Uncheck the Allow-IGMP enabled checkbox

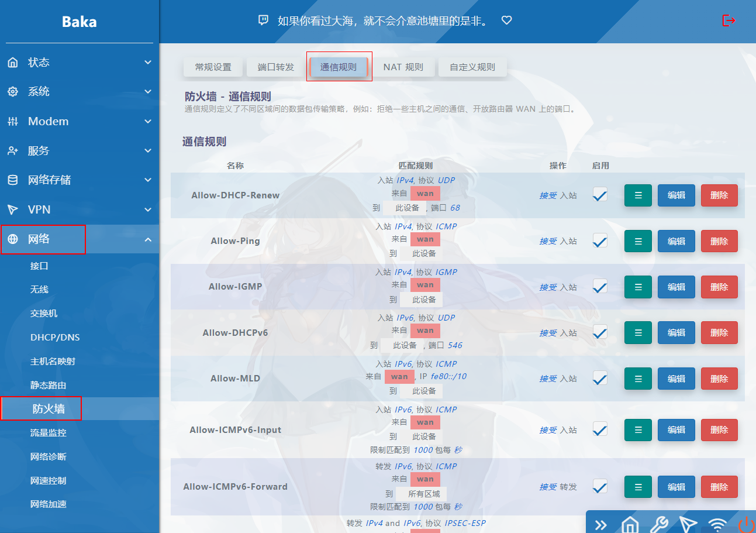coord(599,287)
